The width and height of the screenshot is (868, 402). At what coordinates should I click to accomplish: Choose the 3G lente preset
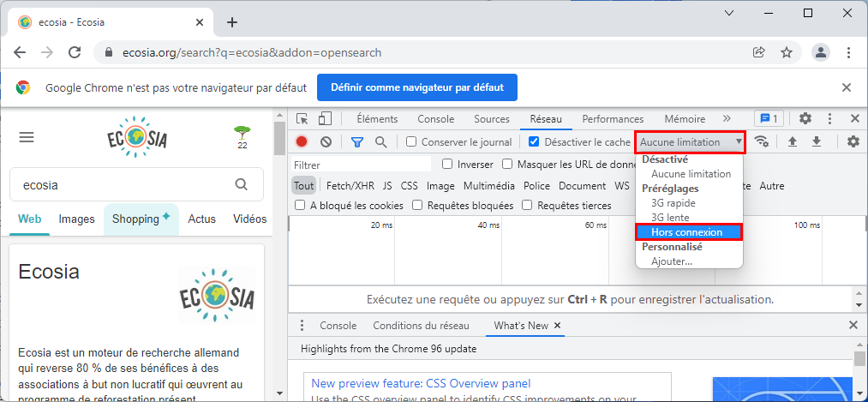pyautogui.click(x=689, y=218)
